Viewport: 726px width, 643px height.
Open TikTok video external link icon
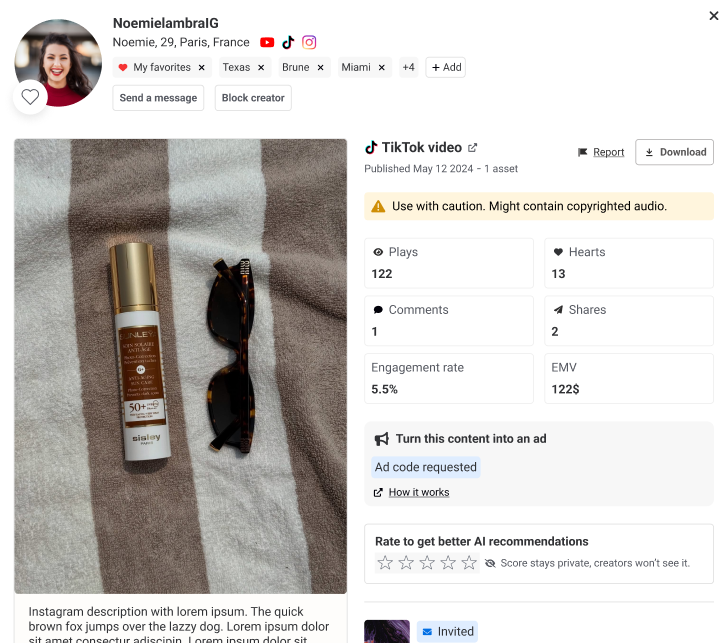[473, 148]
